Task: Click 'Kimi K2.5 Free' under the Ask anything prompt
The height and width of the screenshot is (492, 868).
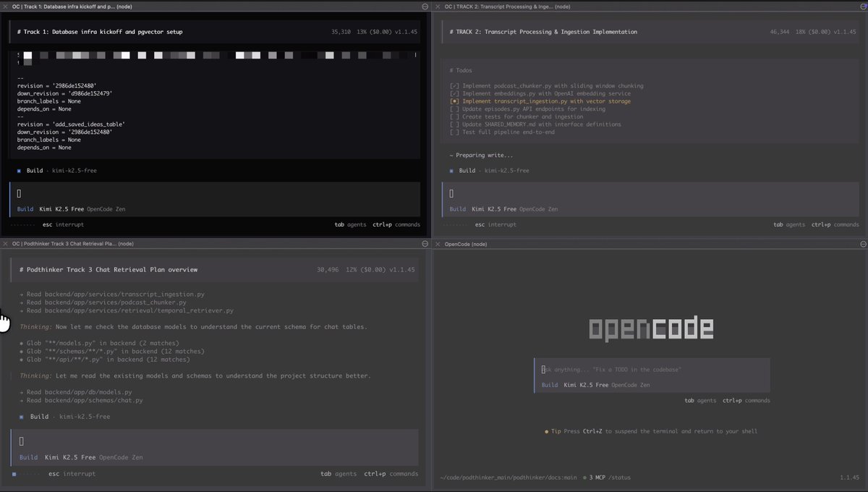Action: click(586, 385)
